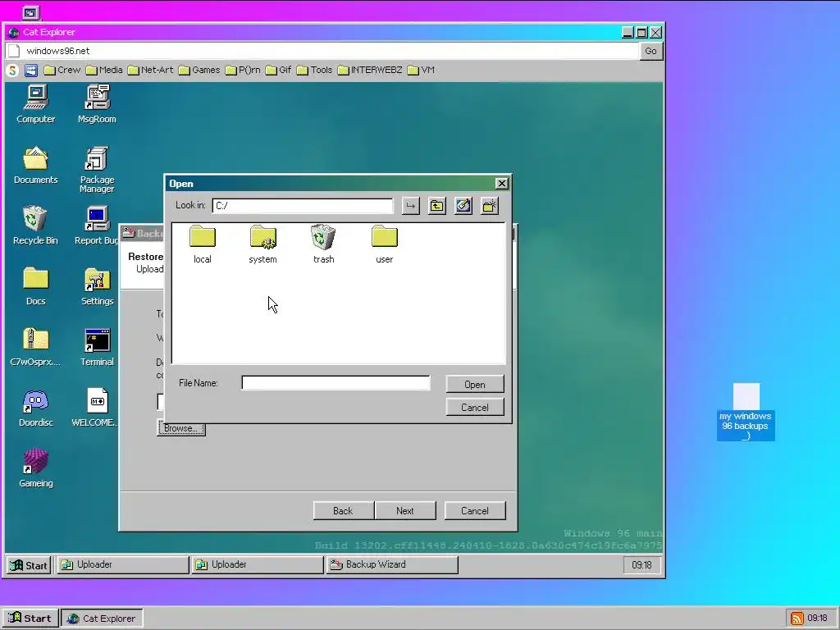This screenshot has width=840, height=630.
Task: Open the MsgRoom desktop shortcut
Action: click(x=97, y=104)
